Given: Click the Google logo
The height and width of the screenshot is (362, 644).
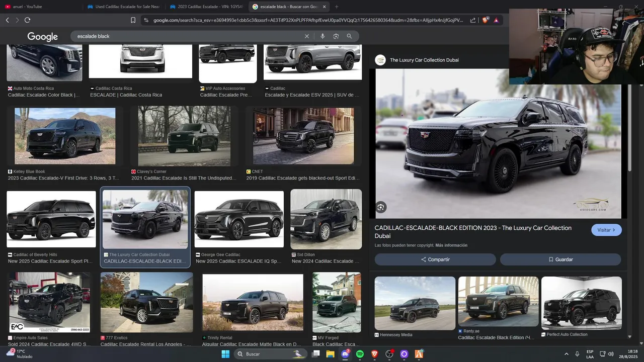Looking at the screenshot, I should (x=43, y=37).
